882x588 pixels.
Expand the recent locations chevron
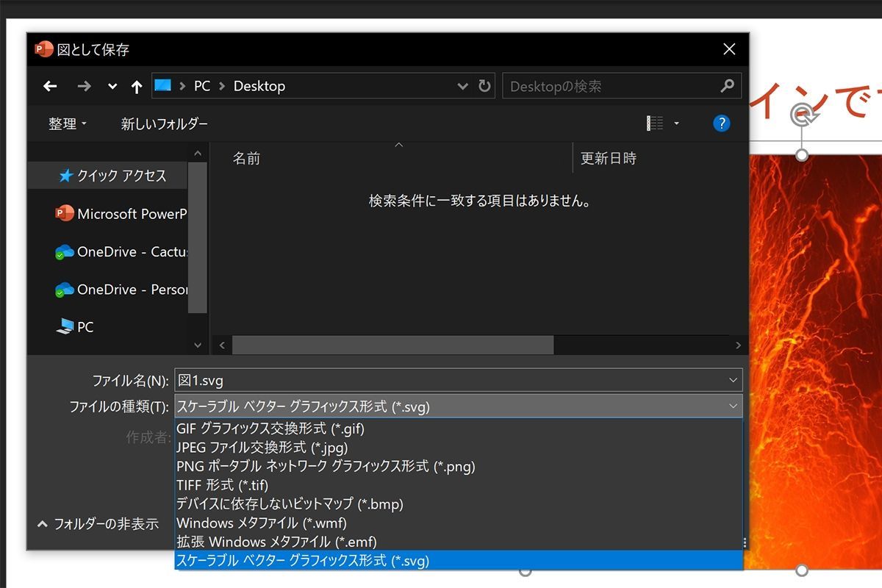click(112, 87)
